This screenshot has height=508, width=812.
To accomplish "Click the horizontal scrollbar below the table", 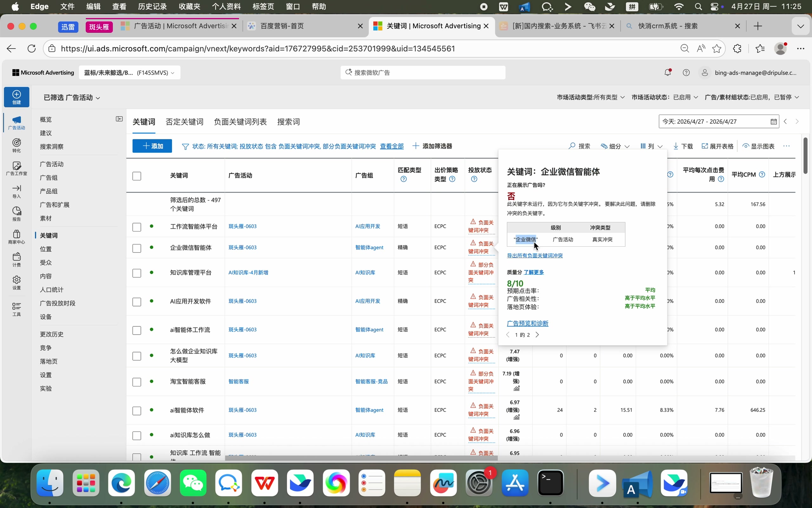I will point(361,458).
